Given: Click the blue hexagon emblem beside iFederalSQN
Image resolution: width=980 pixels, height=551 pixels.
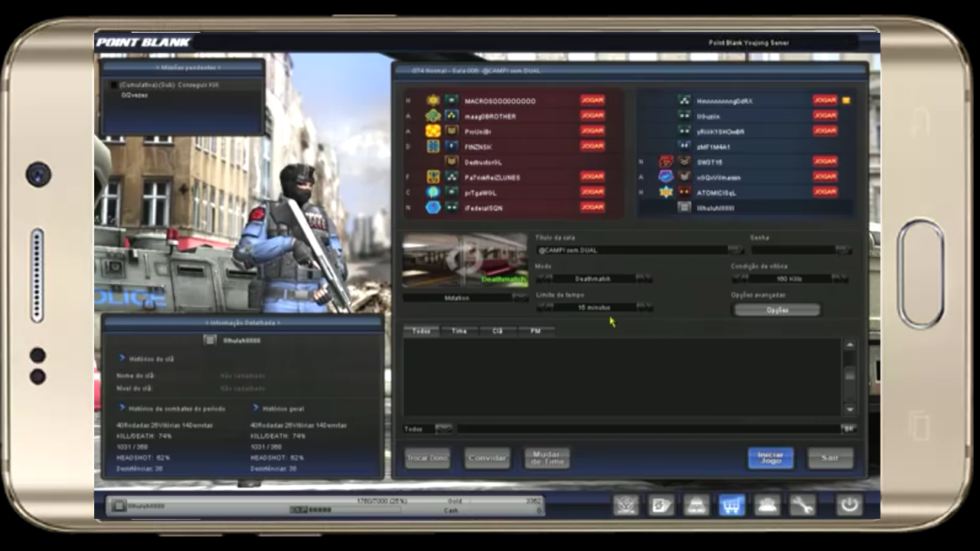Looking at the screenshot, I should [x=433, y=207].
